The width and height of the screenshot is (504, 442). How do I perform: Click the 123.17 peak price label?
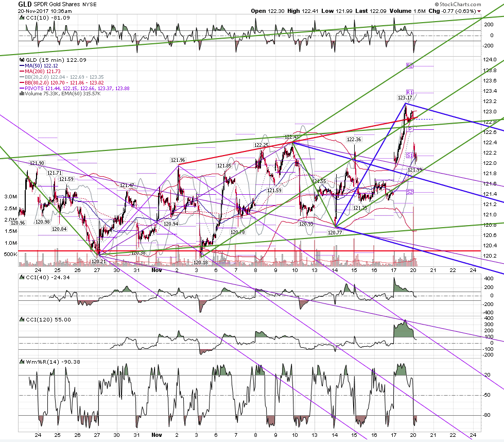tap(405, 98)
